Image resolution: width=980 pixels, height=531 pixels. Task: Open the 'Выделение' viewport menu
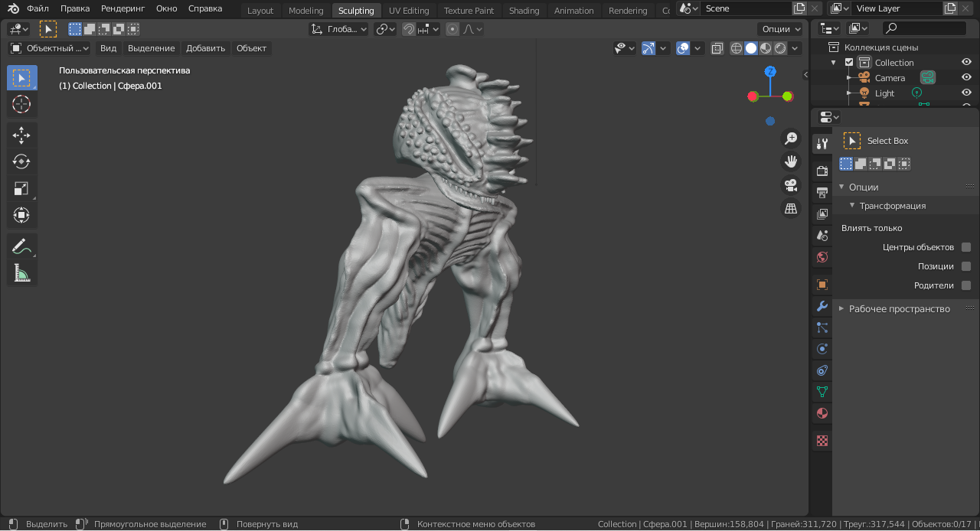(152, 48)
